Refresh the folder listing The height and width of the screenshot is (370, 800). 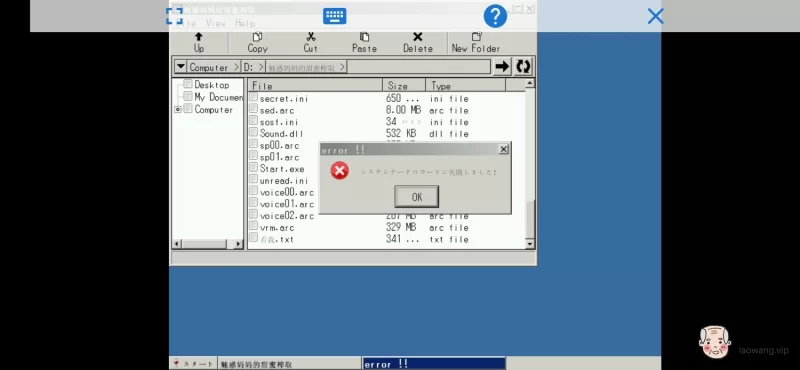[523, 66]
